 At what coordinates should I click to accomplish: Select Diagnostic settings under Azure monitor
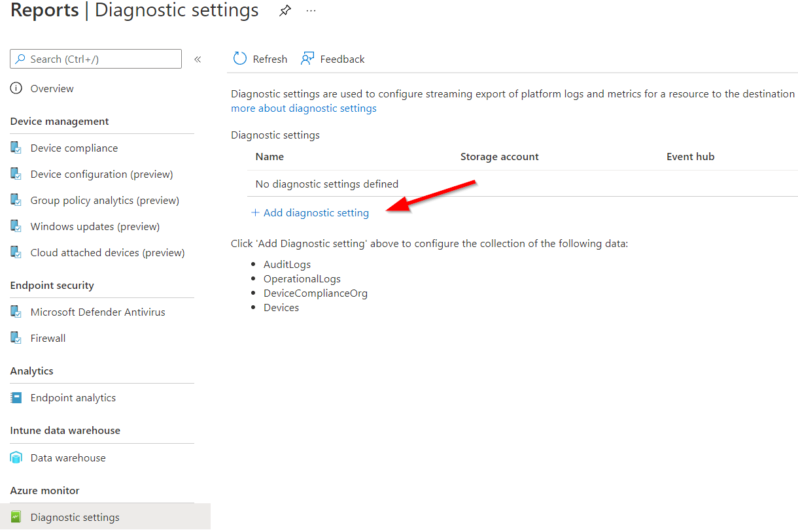(75, 517)
